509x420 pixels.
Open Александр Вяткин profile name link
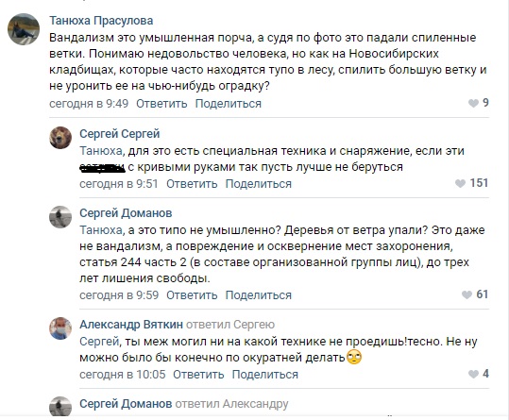[x=131, y=325]
